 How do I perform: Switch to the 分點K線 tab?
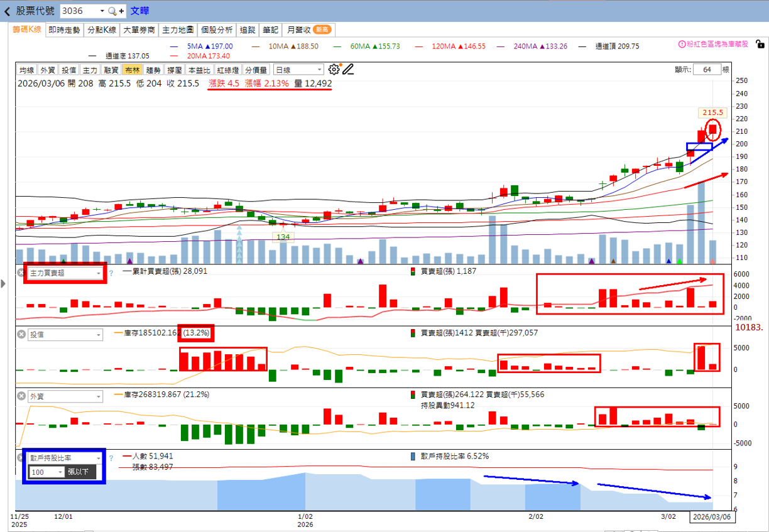pyautogui.click(x=101, y=30)
